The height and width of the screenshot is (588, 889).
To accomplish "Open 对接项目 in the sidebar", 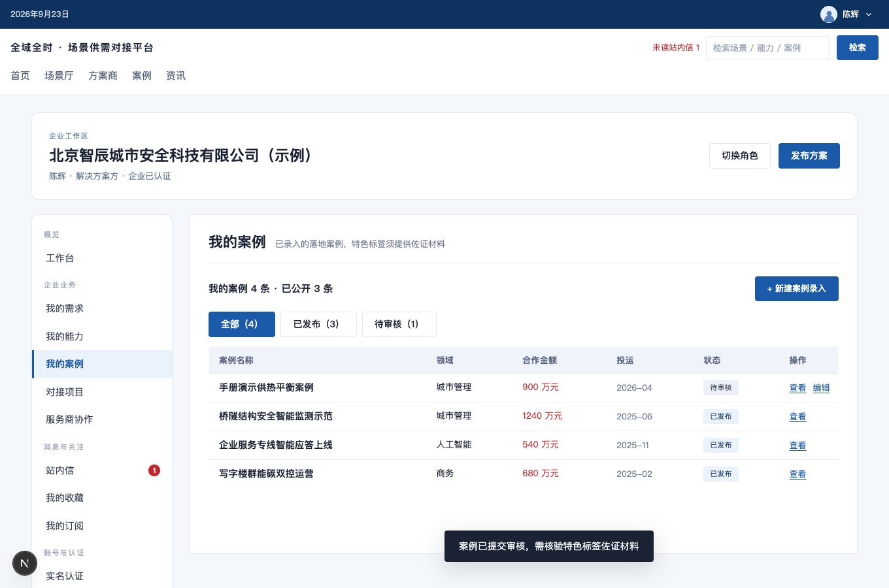I will pos(102,392).
